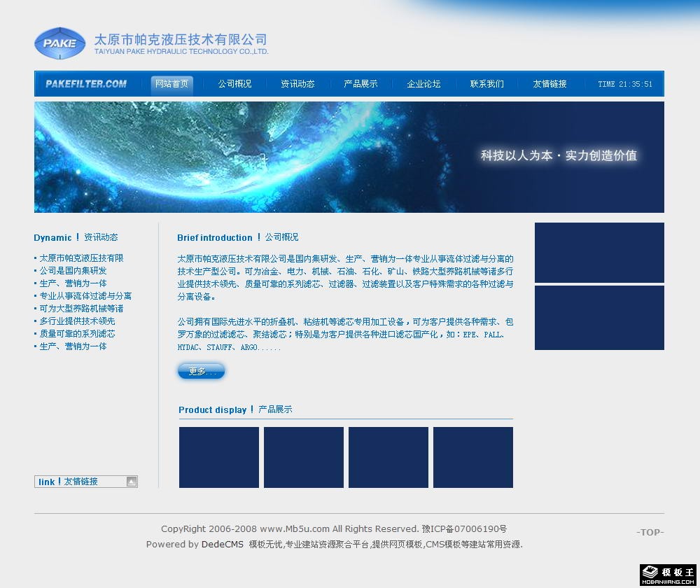Click the Product display 产品展示 heading
The width and height of the screenshot is (700, 588).
point(235,409)
